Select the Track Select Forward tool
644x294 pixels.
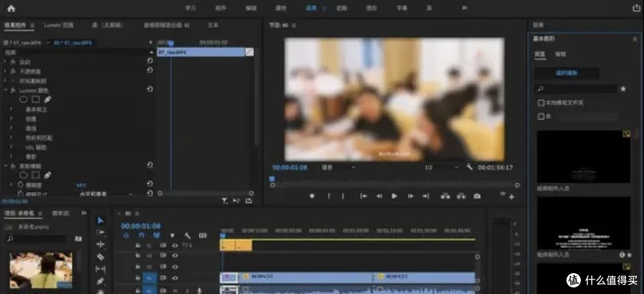click(x=101, y=233)
